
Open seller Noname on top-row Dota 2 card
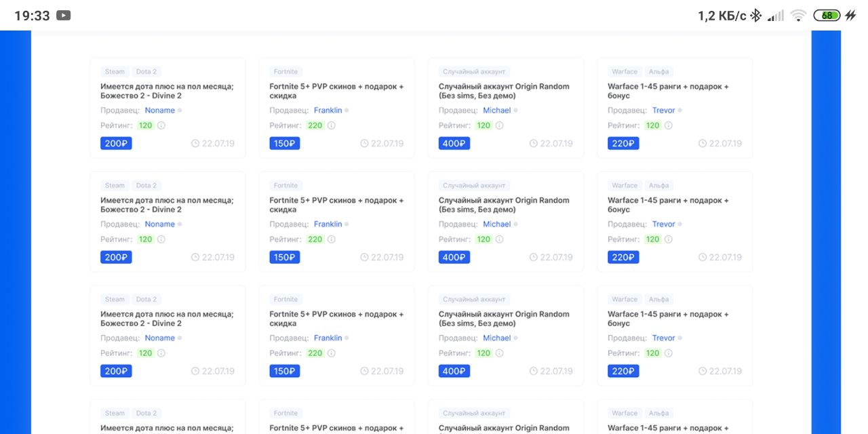160,111
